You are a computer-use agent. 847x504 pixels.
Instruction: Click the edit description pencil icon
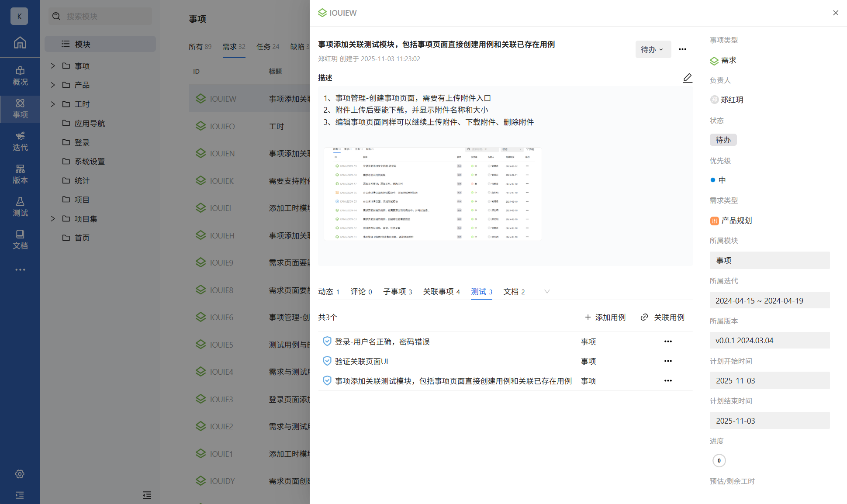coord(687,78)
